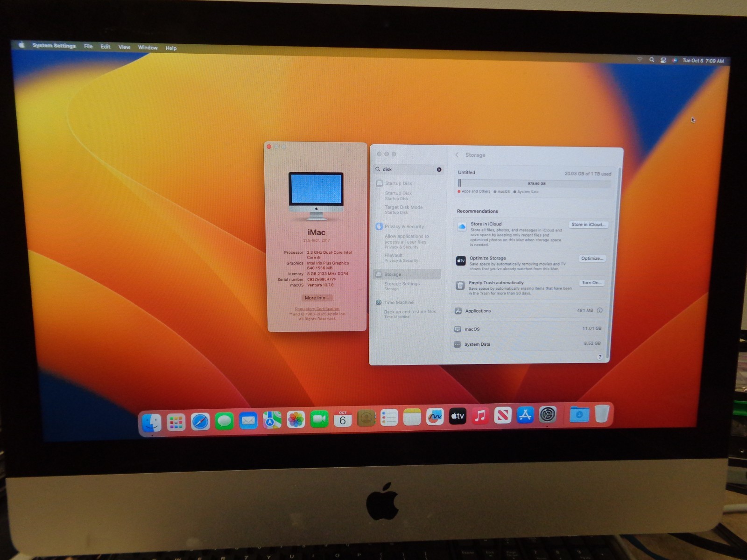Open Photos app in the Dock
747x560 pixels.
296,420
